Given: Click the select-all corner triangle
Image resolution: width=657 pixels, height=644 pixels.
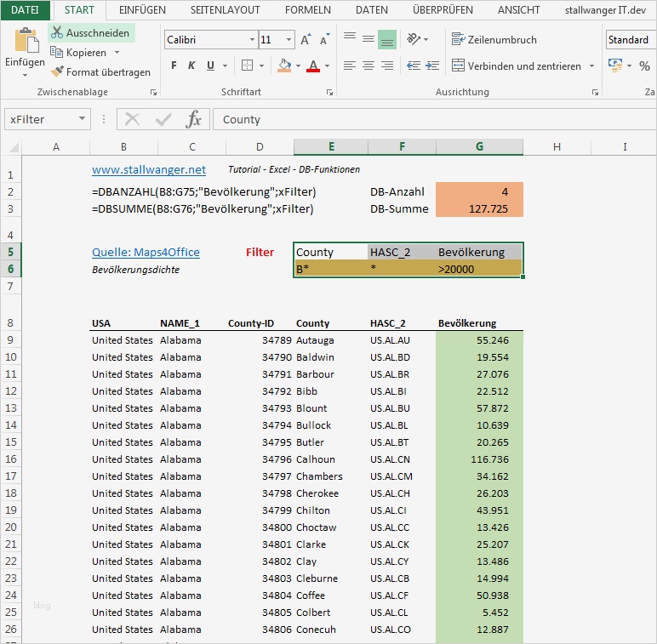Looking at the screenshot, I should pos(14,147).
